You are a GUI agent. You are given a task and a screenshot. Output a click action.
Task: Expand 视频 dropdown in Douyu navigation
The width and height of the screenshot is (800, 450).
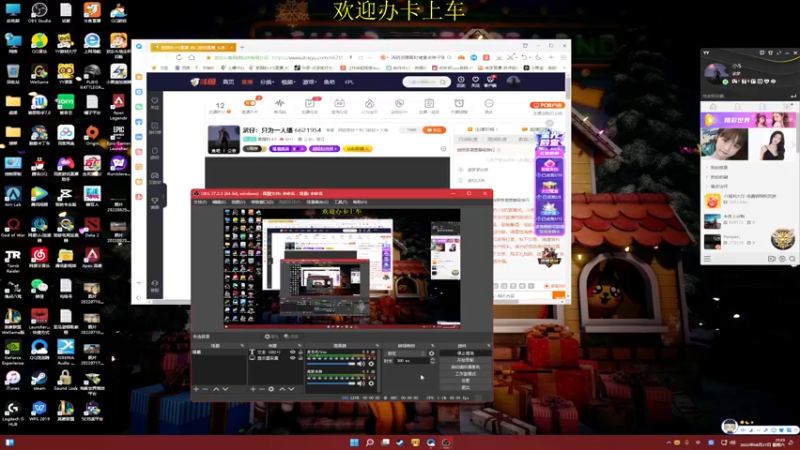288,82
